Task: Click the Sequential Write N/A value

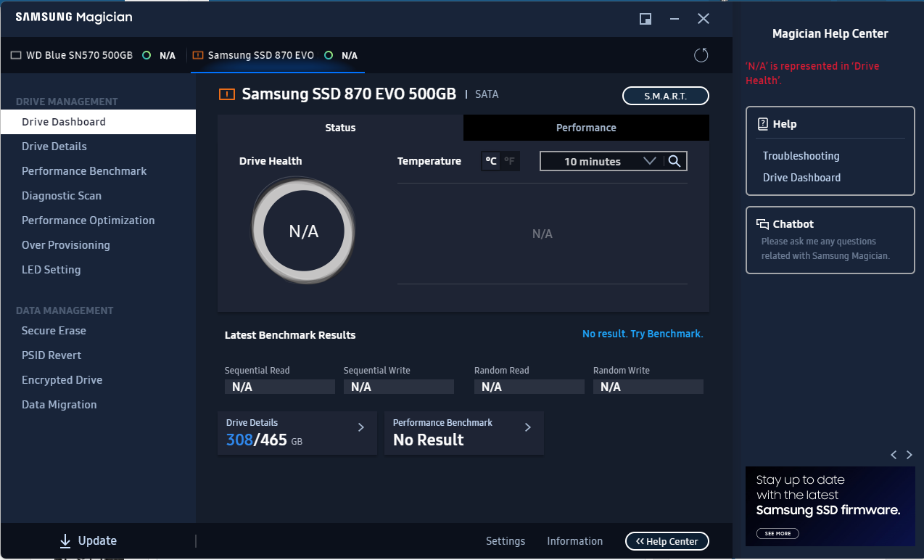Action: click(x=398, y=387)
